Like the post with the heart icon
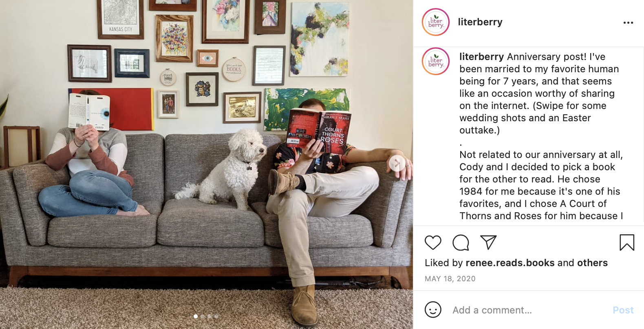 [433, 242]
